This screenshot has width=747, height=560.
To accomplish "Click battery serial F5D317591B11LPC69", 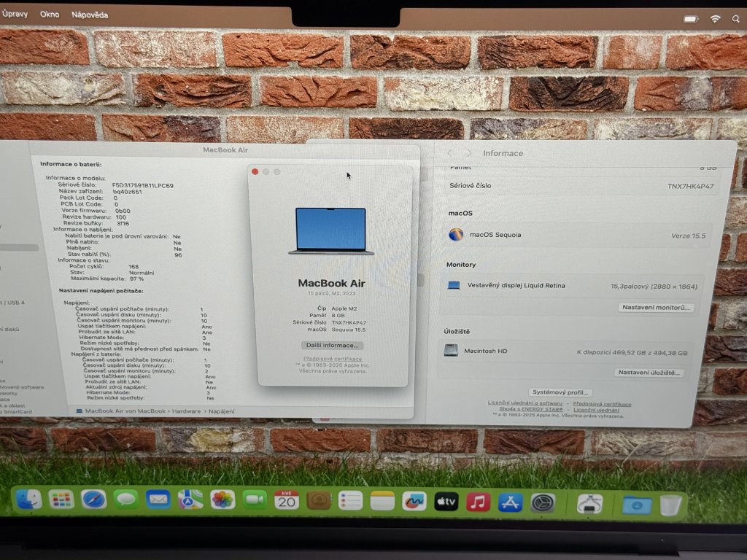I will coord(142,185).
